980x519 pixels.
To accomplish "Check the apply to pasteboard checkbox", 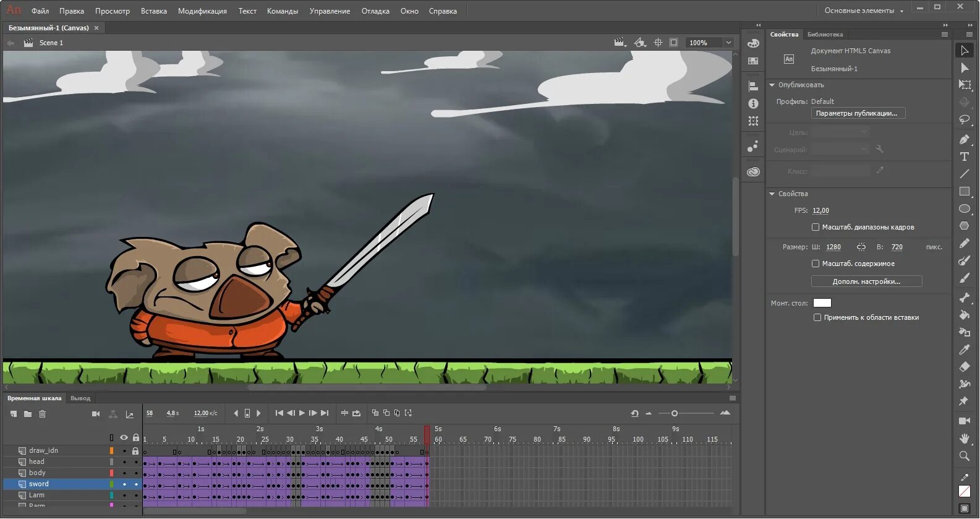I will coord(817,317).
